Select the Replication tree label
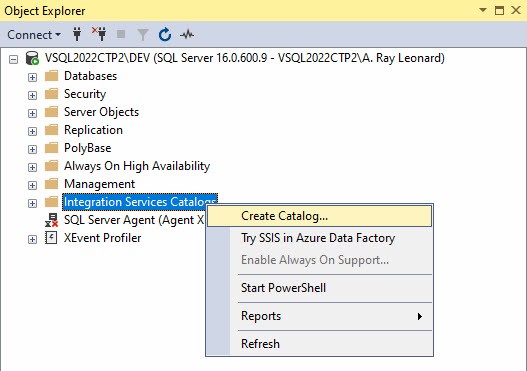The image size is (527, 371). pyautogui.click(x=93, y=130)
